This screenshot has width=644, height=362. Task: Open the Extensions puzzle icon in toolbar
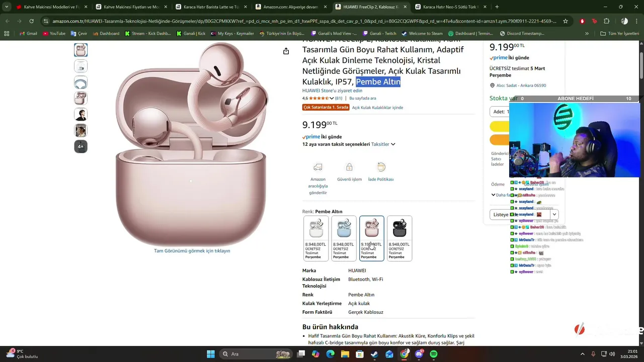pos(606,21)
